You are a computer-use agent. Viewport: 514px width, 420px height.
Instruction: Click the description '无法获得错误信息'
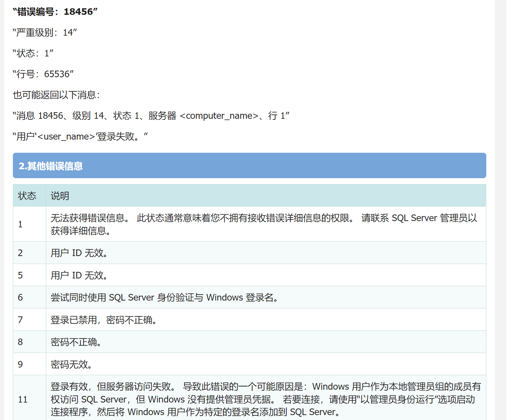(266, 224)
